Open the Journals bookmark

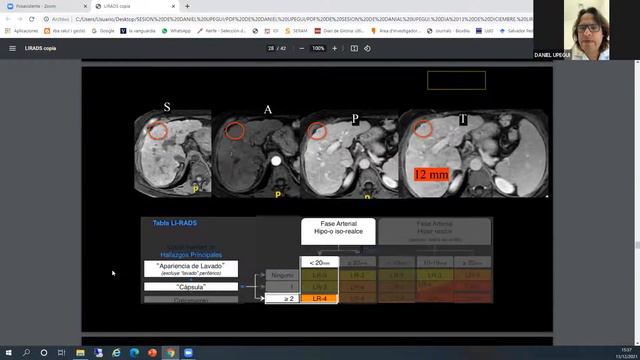click(448, 31)
